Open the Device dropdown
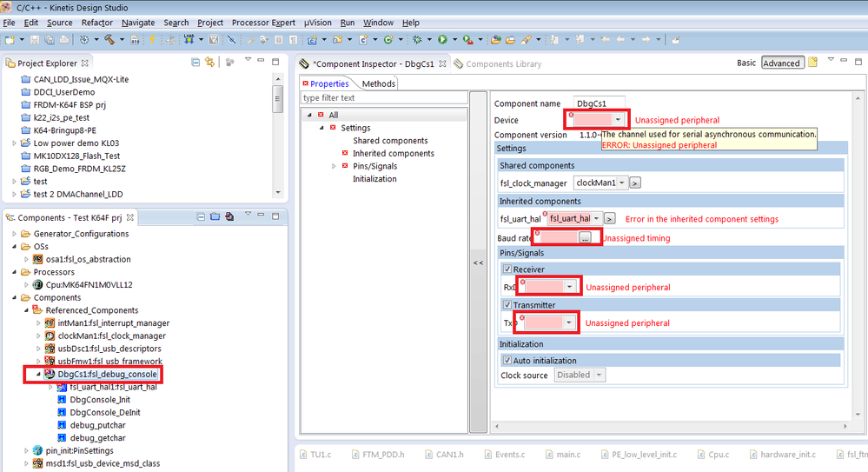Screen dimensions: 868x472 pyautogui.click(x=619, y=120)
